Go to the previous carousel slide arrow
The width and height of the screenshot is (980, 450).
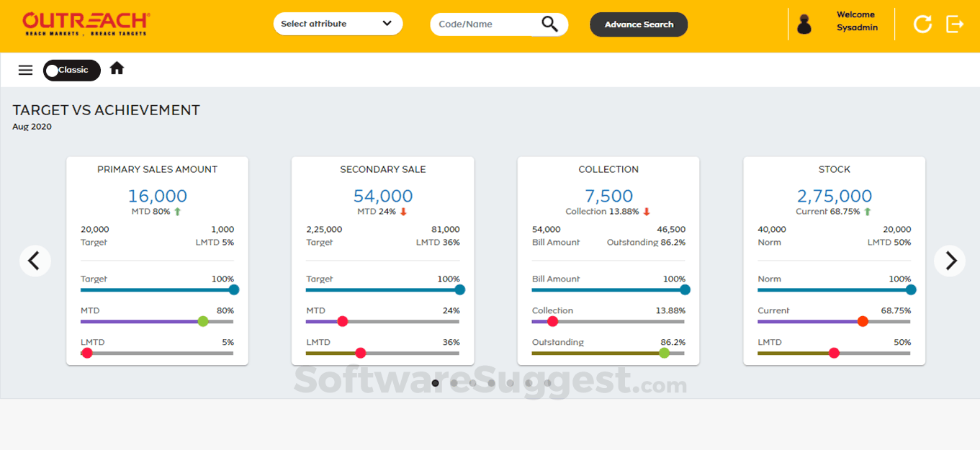click(35, 261)
